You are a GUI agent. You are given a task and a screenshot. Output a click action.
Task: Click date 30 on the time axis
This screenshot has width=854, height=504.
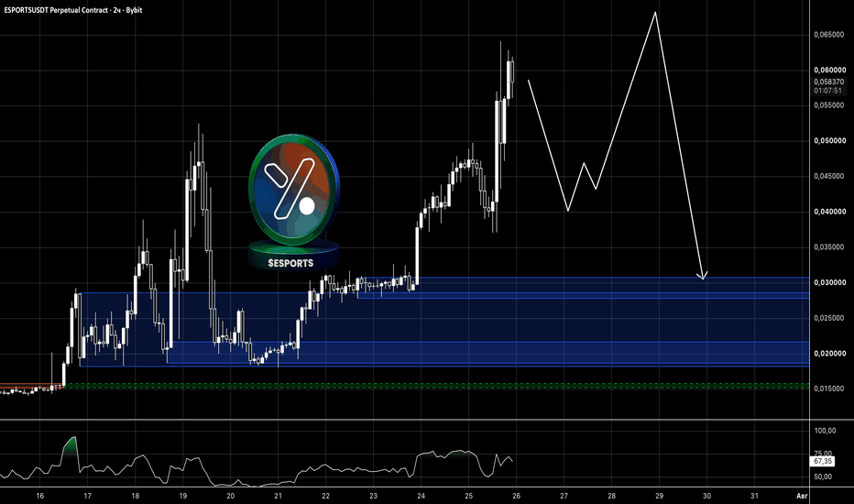707,496
